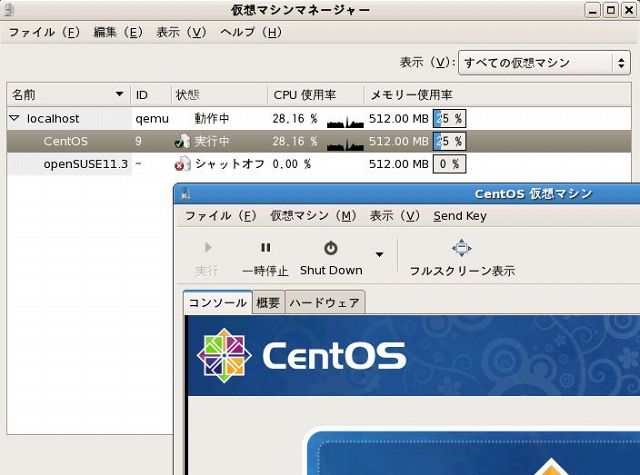This screenshot has height=475, width=640.
Task: Switch to the コンソール tab
Action: click(218, 302)
